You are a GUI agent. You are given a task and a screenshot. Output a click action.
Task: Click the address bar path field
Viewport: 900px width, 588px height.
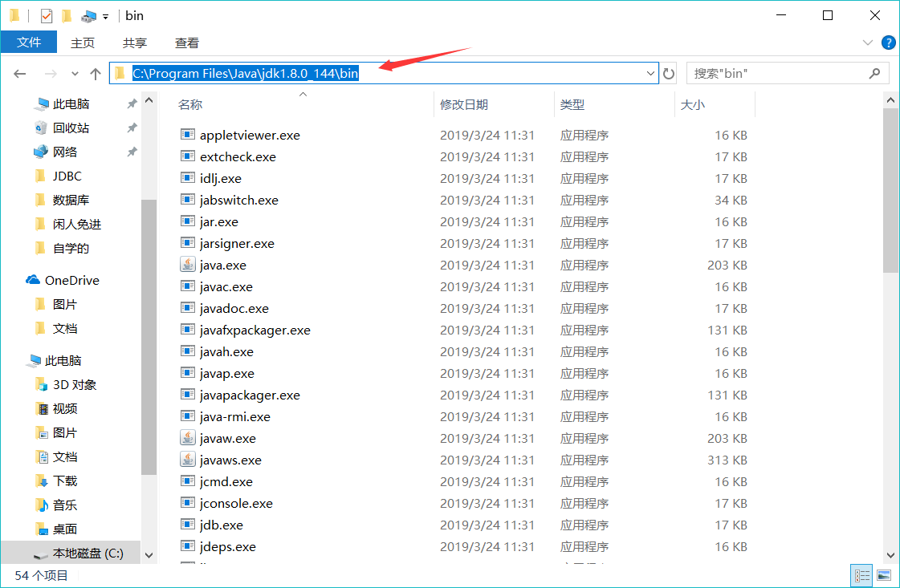[x=384, y=74]
